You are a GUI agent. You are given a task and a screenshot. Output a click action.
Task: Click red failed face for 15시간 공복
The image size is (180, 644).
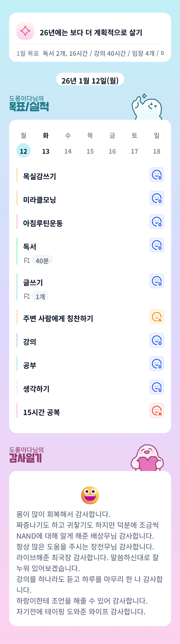tap(156, 411)
